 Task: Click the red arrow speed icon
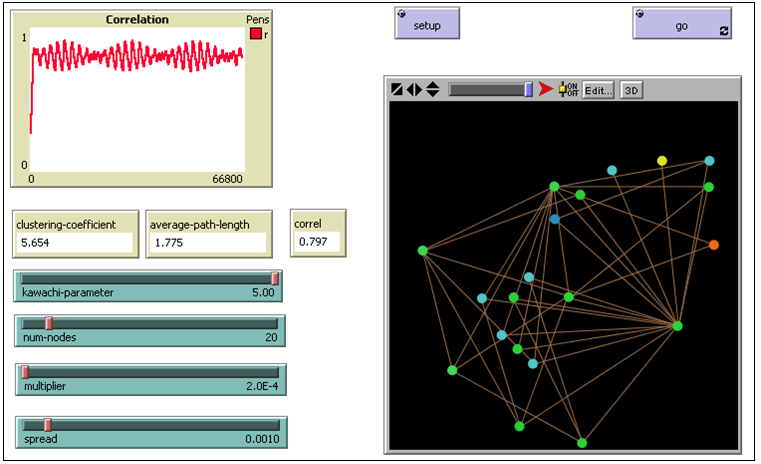(545, 89)
